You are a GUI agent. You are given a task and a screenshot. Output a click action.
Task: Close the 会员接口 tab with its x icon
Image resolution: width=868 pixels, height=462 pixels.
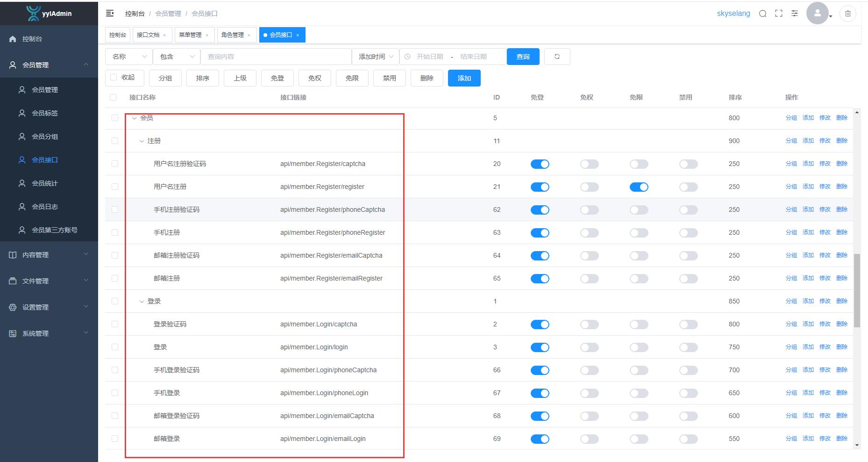pyautogui.click(x=298, y=35)
